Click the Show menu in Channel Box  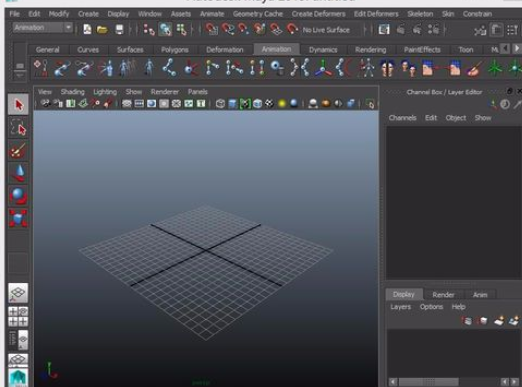(x=483, y=118)
